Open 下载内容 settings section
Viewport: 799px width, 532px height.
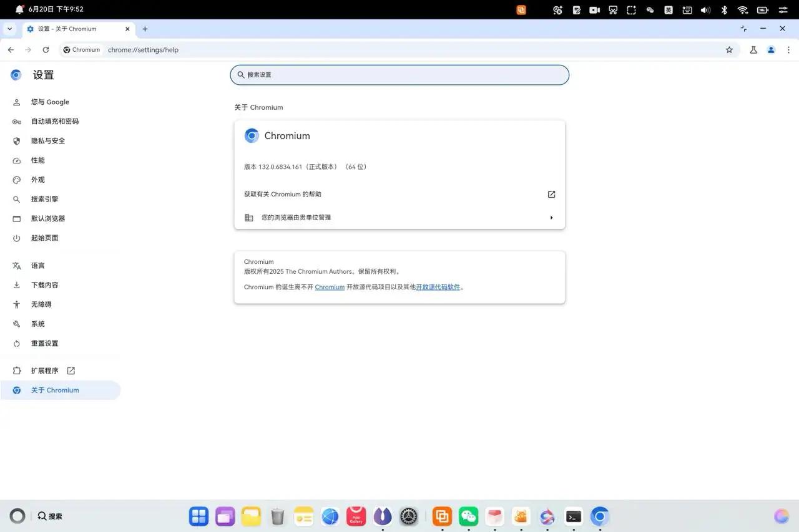(x=61, y=285)
